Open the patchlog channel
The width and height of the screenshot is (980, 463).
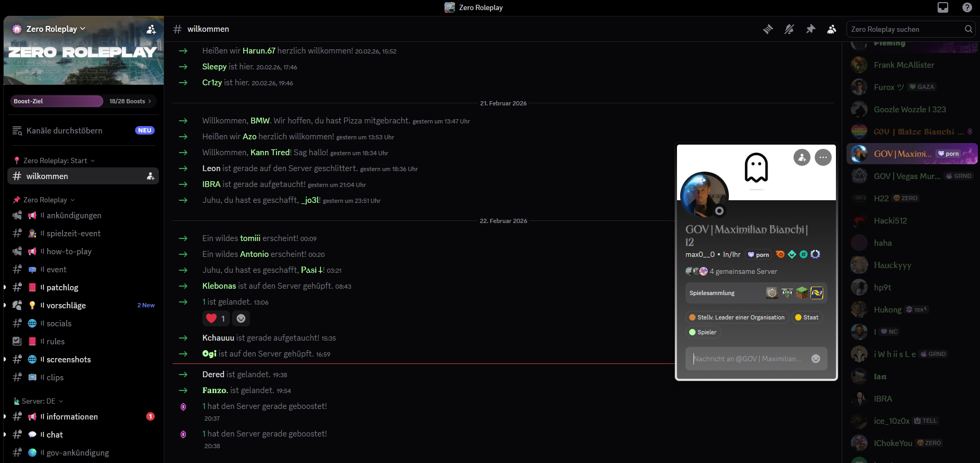pos(62,288)
